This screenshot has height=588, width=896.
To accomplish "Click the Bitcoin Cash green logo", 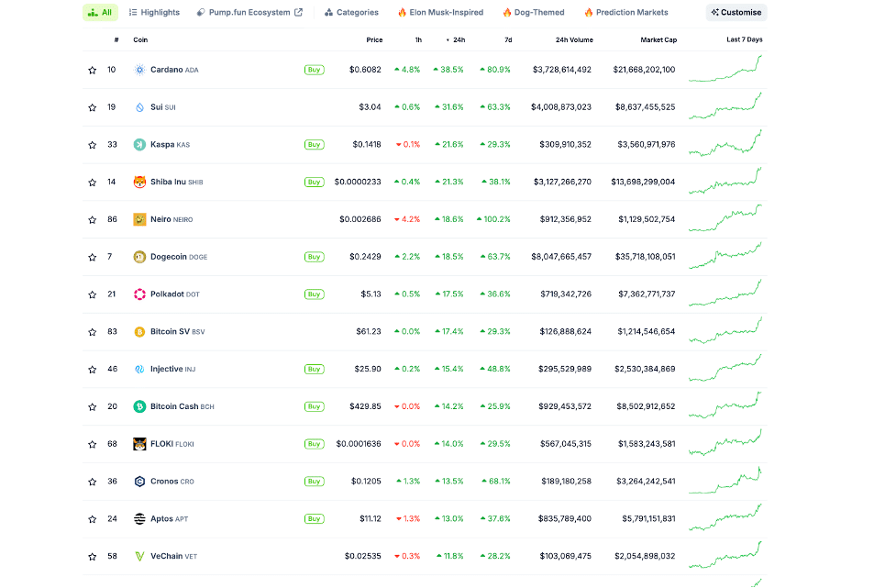I will tap(139, 406).
